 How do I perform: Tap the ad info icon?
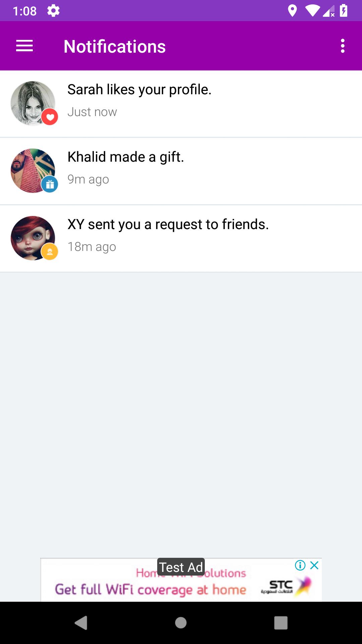[300, 566]
